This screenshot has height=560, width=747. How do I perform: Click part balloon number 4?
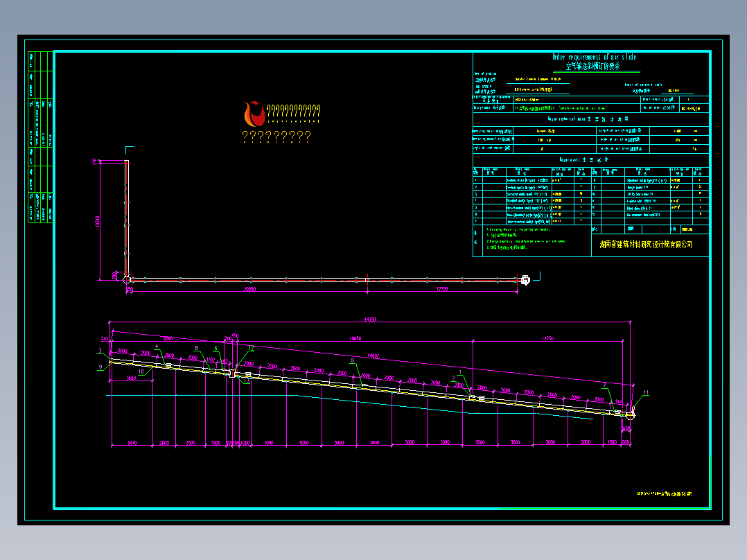point(157,347)
